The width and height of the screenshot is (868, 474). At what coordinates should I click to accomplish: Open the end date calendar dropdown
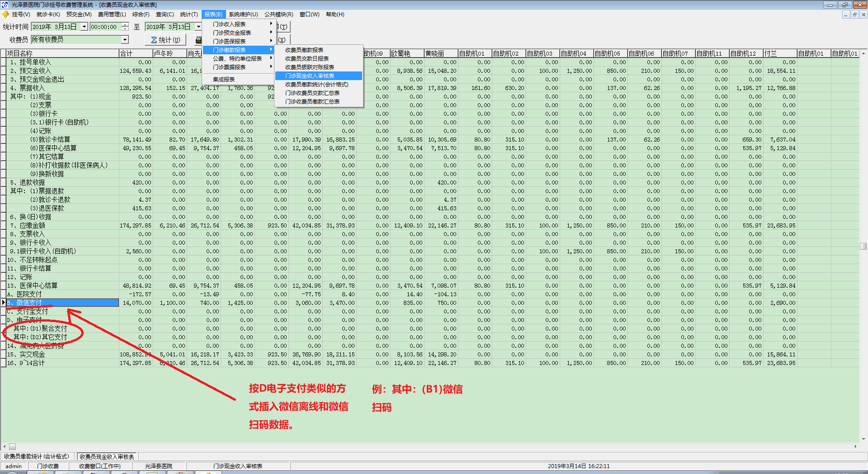[198, 27]
